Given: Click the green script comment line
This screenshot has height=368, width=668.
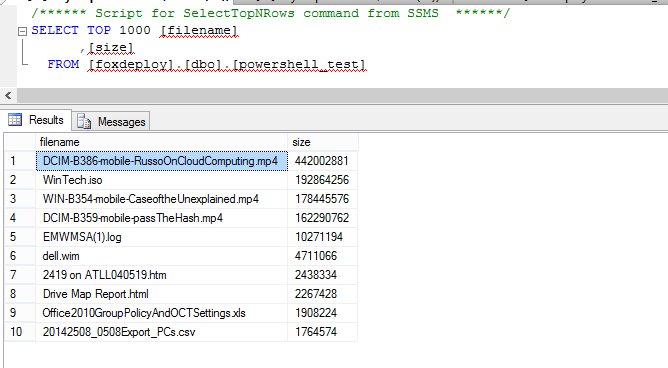Looking at the screenshot, I should [271, 13].
